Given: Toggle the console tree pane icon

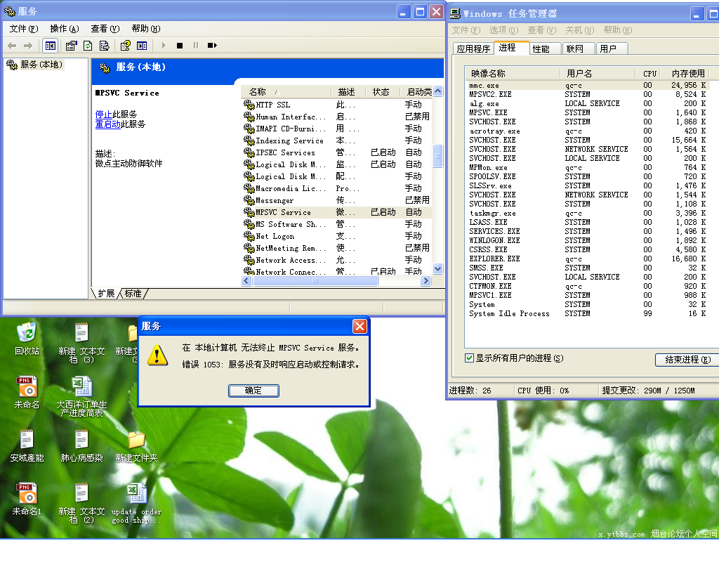Looking at the screenshot, I should click(50, 46).
